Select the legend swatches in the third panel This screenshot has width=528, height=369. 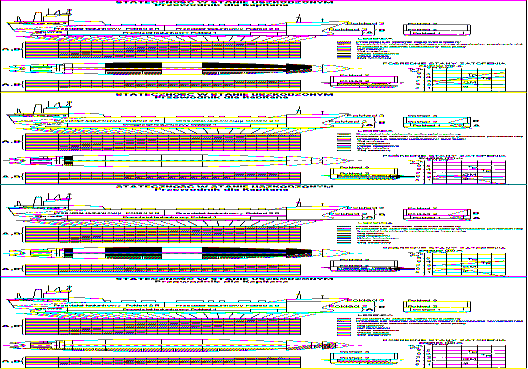[x=344, y=234]
